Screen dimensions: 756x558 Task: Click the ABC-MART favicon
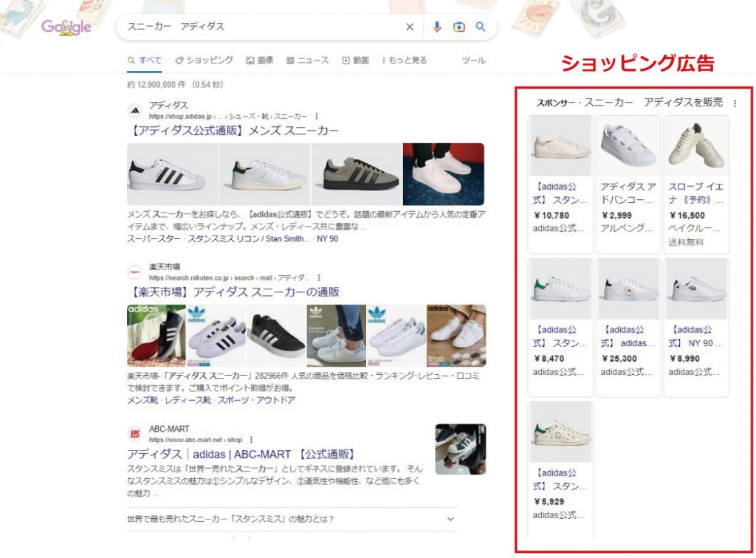point(135,434)
